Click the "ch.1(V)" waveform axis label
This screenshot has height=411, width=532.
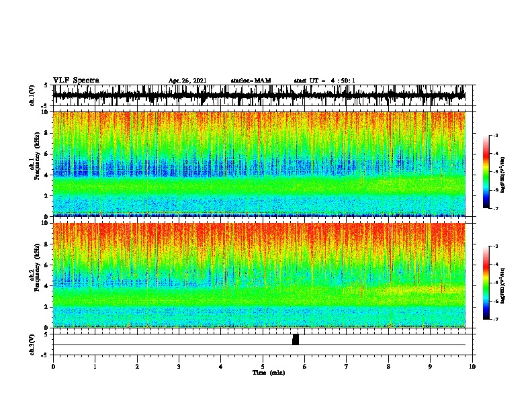[32, 95]
